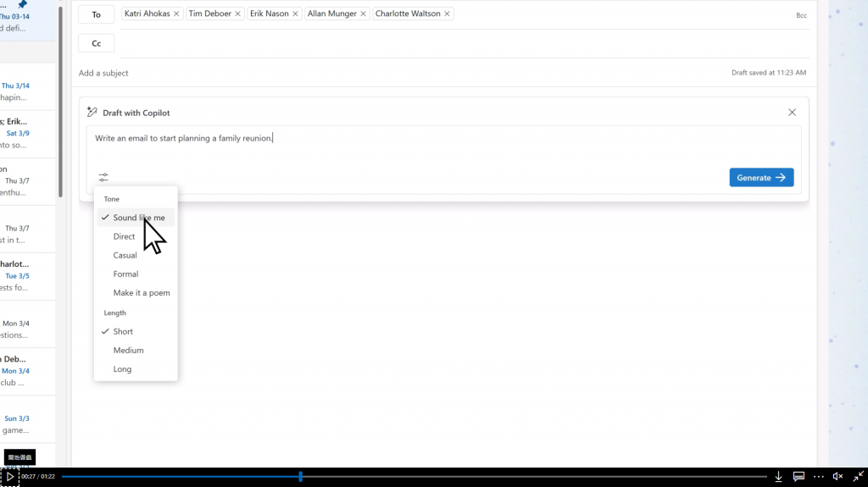Select the Sound like me tone

136,218
